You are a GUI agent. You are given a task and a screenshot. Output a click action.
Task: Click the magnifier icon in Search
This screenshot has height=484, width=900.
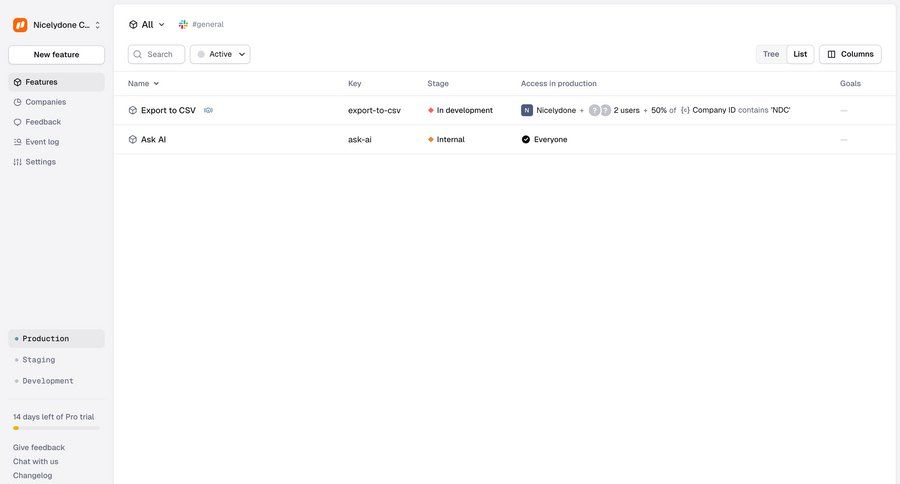point(138,54)
